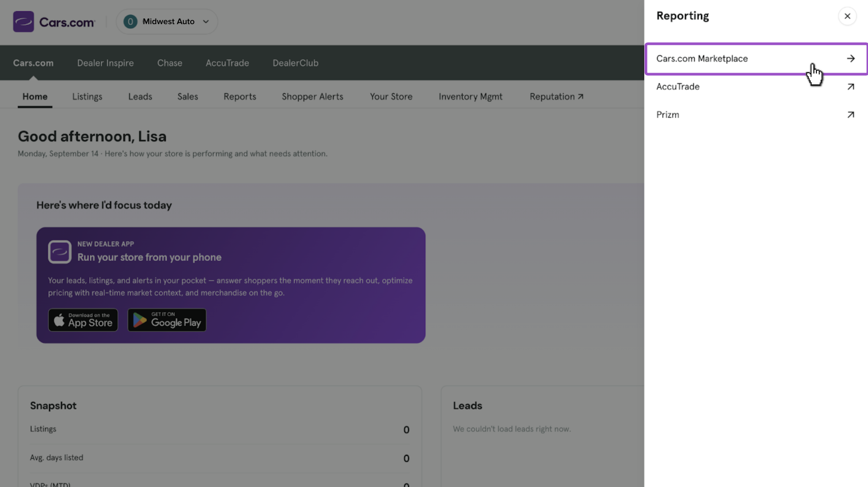
Task: Click the Midwest Auto avatar circle
Action: click(x=130, y=21)
